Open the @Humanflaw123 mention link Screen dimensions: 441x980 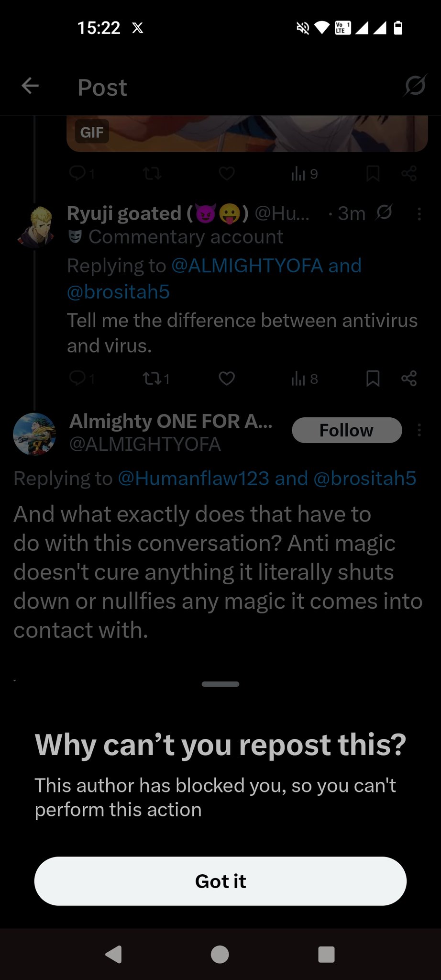tap(193, 479)
